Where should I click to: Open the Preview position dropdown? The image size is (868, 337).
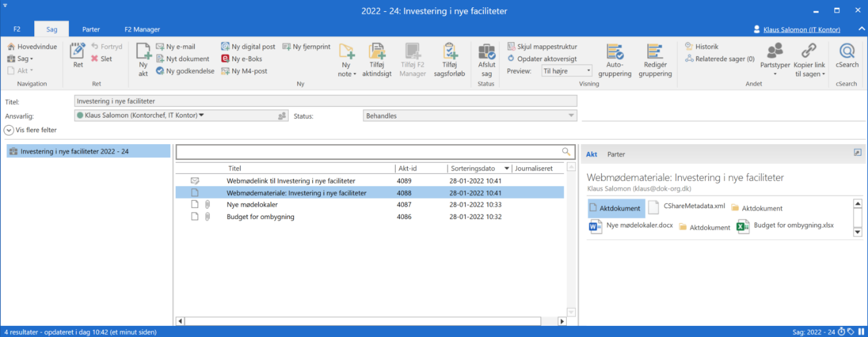pyautogui.click(x=566, y=71)
